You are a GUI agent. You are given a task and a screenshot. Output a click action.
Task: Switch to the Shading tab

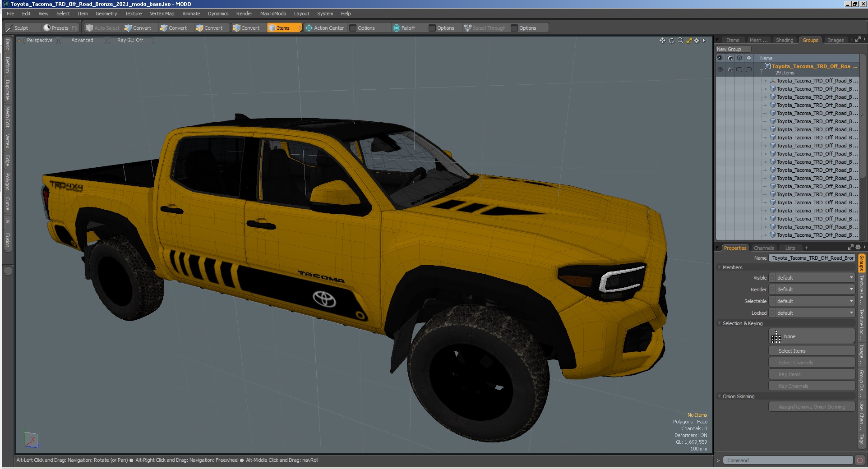(785, 40)
